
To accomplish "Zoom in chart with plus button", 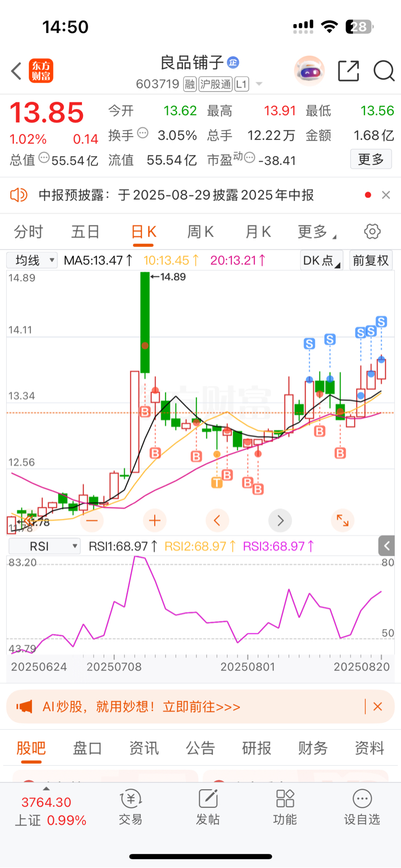I will pyautogui.click(x=155, y=520).
